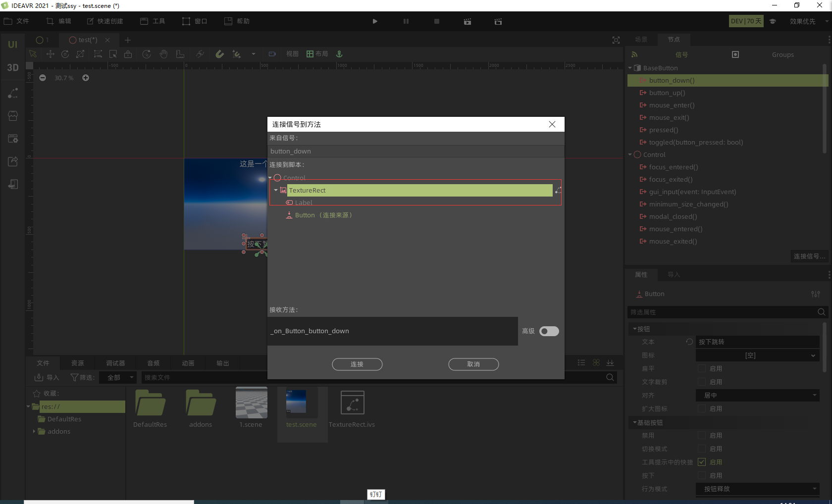Close the 连接信号到方法 dialog
The width and height of the screenshot is (832, 504).
point(552,124)
